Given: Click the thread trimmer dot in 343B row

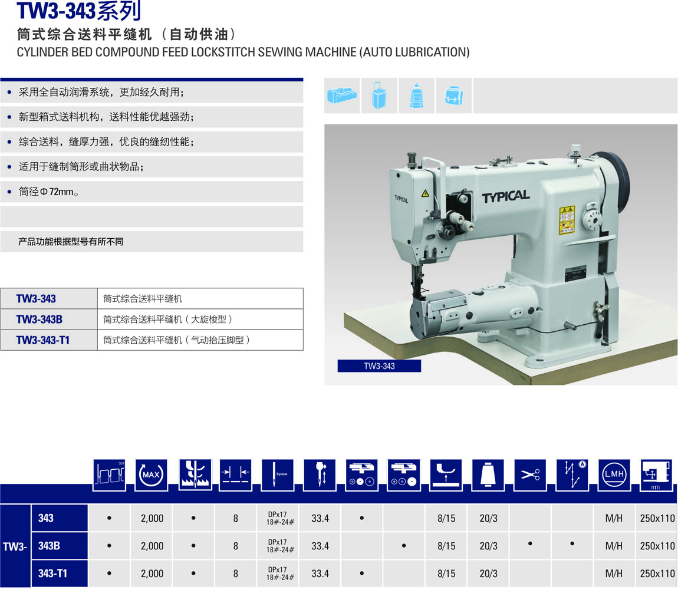Looking at the screenshot, I should pyautogui.click(x=530, y=544).
